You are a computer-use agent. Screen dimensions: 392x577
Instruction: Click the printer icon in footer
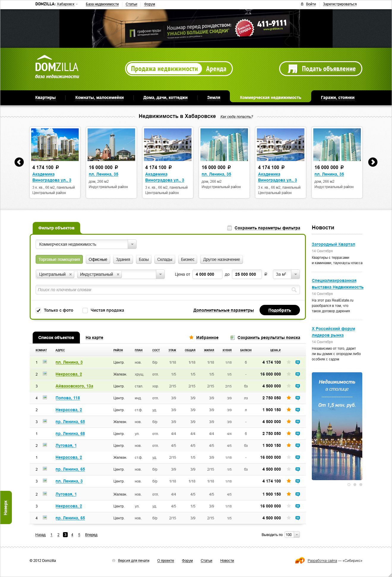pyautogui.click(x=114, y=560)
